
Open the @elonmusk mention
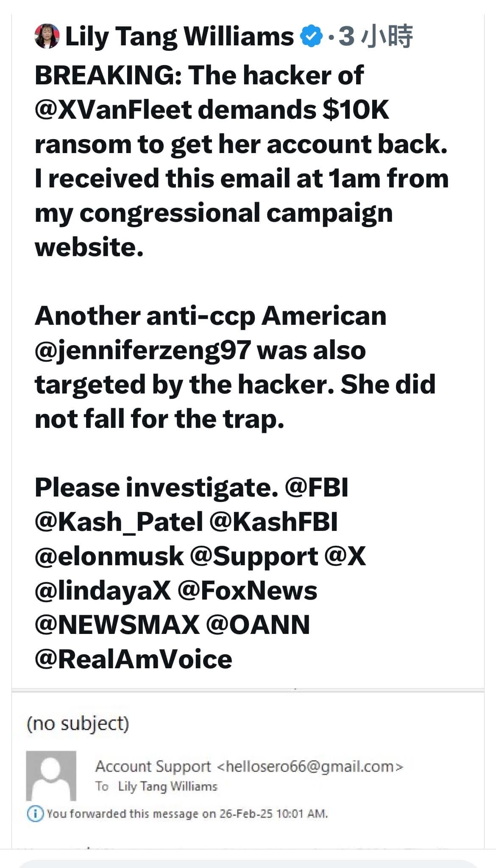pos(109,556)
